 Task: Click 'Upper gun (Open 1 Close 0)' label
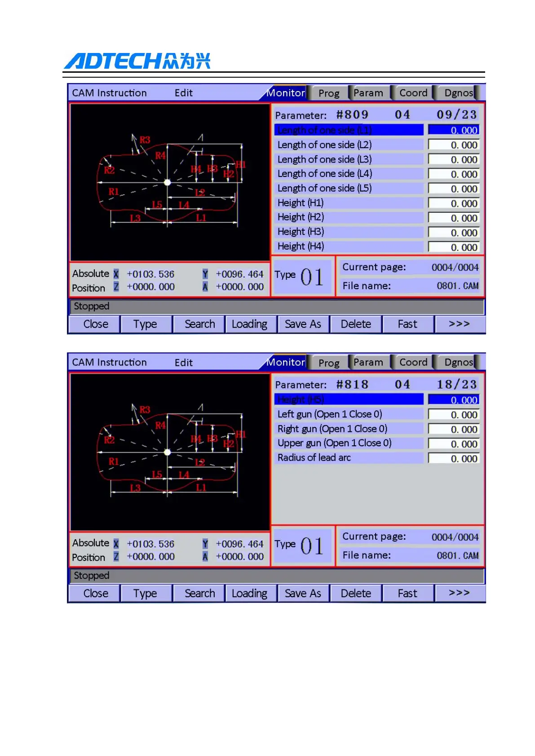334,443
